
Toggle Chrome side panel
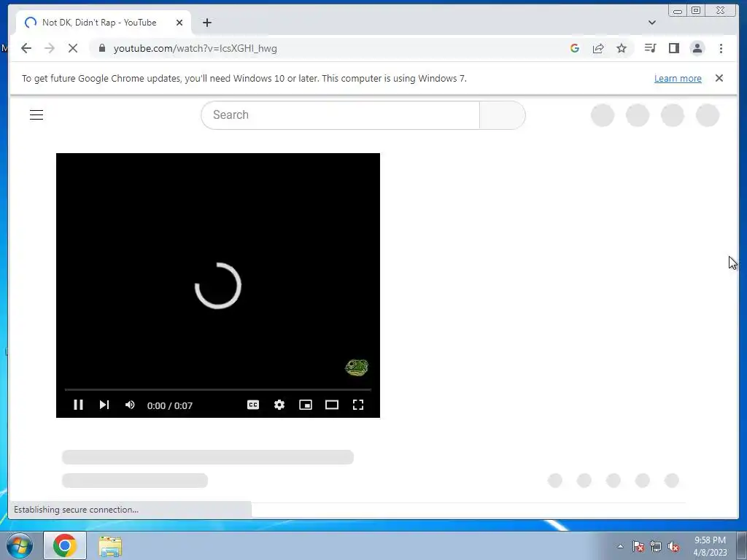point(673,48)
